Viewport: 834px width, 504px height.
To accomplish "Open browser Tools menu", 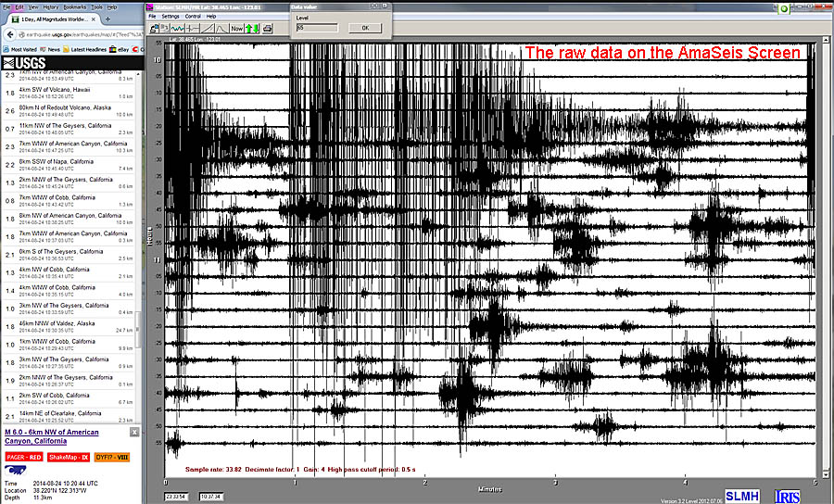I will tap(96, 7).
